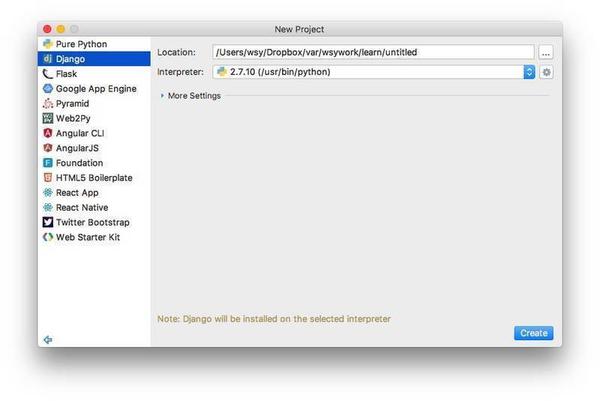
Task: Click the Web Starter Kit icon
Action: tap(47, 237)
